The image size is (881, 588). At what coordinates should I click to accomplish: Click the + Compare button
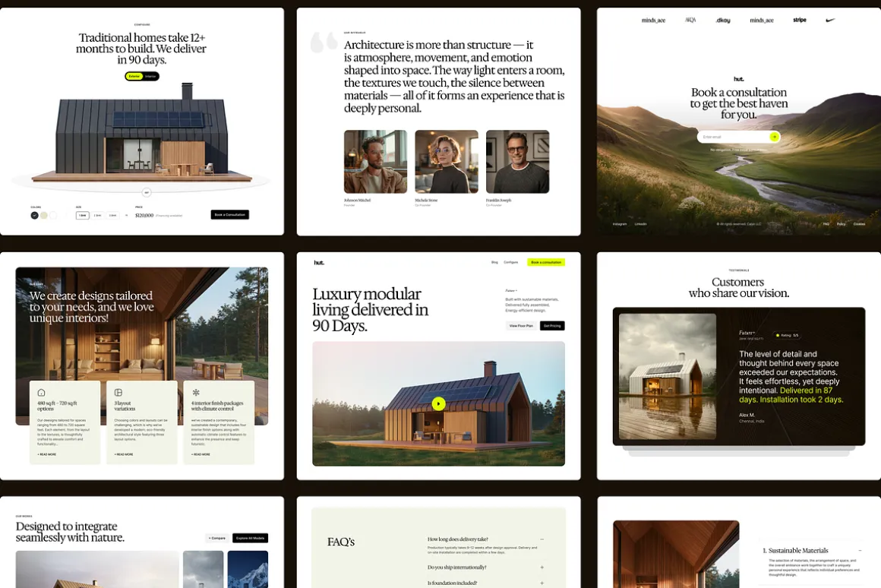pyautogui.click(x=217, y=538)
